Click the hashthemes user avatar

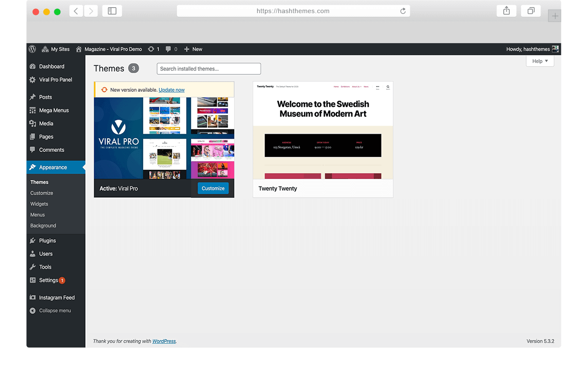[555, 49]
